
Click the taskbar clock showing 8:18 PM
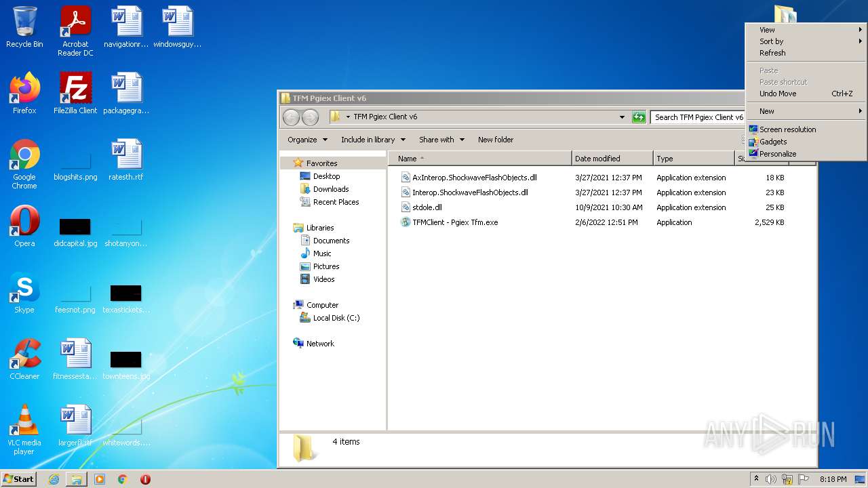[x=833, y=479]
